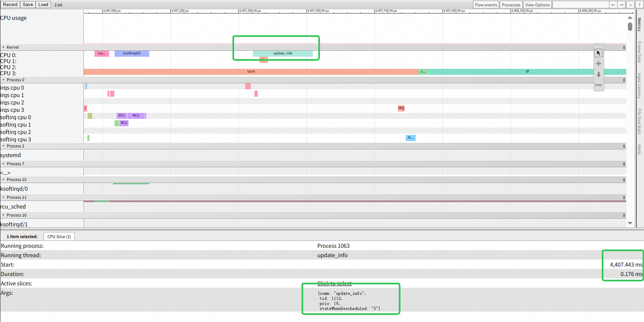Select the CPU Slice (1) tab
Screen dimensions: 644x322
point(59,236)
